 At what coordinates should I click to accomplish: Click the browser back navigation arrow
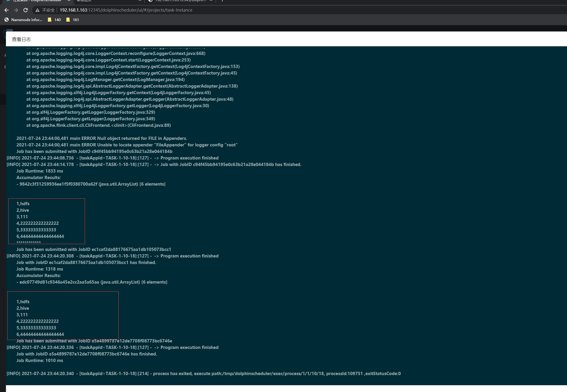click(6, 10)
